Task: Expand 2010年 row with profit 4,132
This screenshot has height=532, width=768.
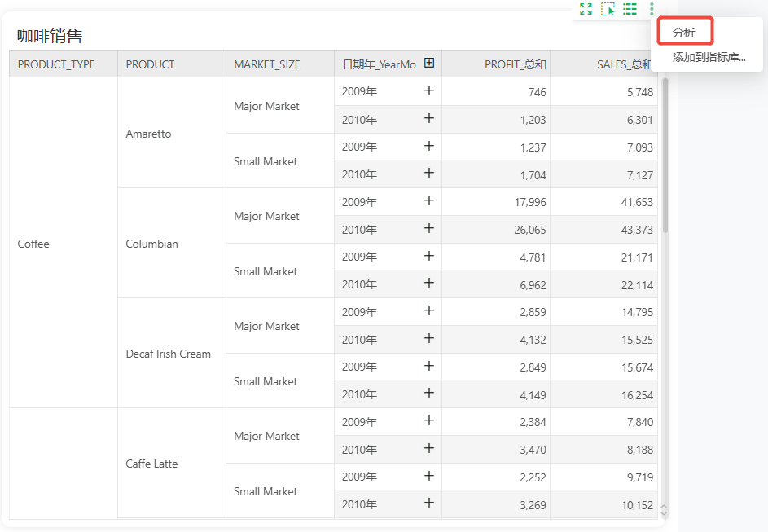Action: coord(429,338)
